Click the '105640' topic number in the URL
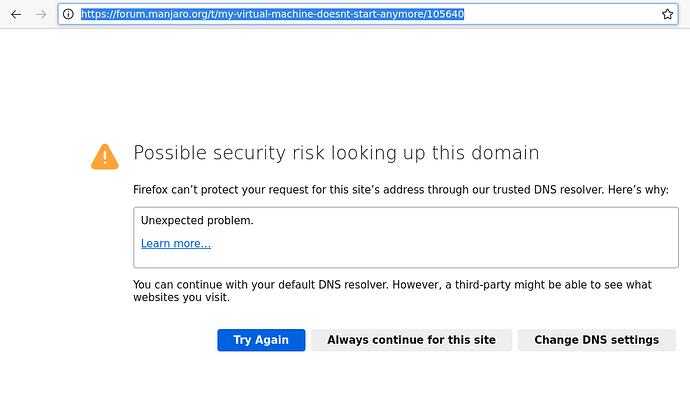Screen dimensions: 690x415 click(444, 15)
